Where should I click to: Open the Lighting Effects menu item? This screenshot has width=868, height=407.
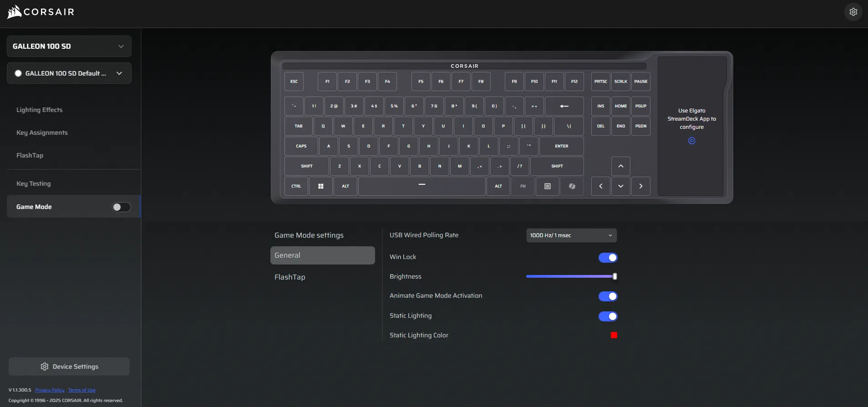point(40,110)
